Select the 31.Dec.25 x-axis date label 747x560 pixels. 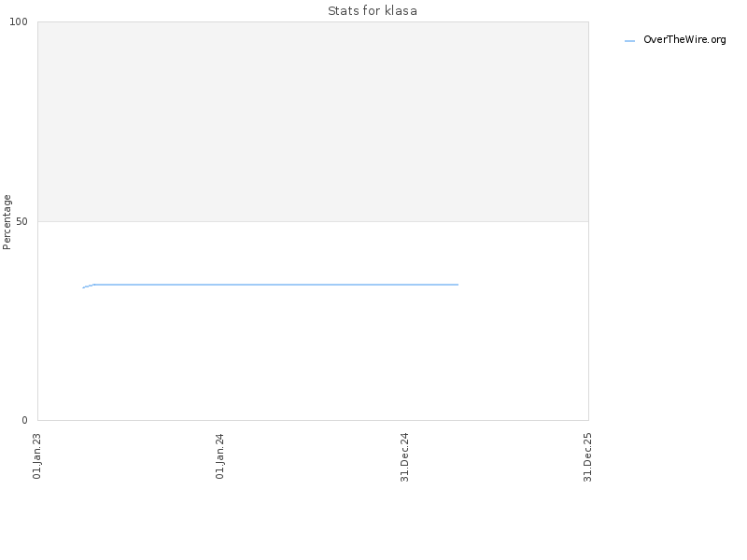588,455
